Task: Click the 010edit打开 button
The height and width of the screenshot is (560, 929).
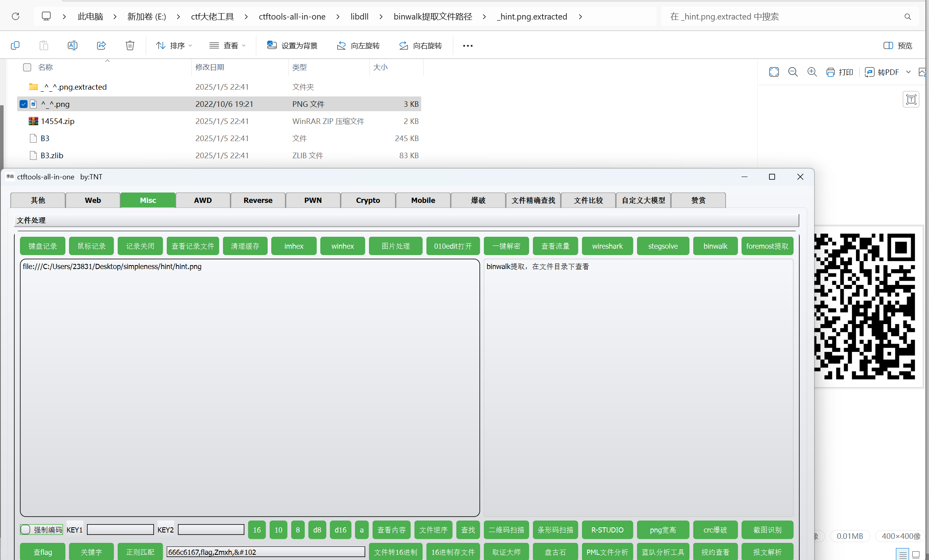Action: point(453,246)
